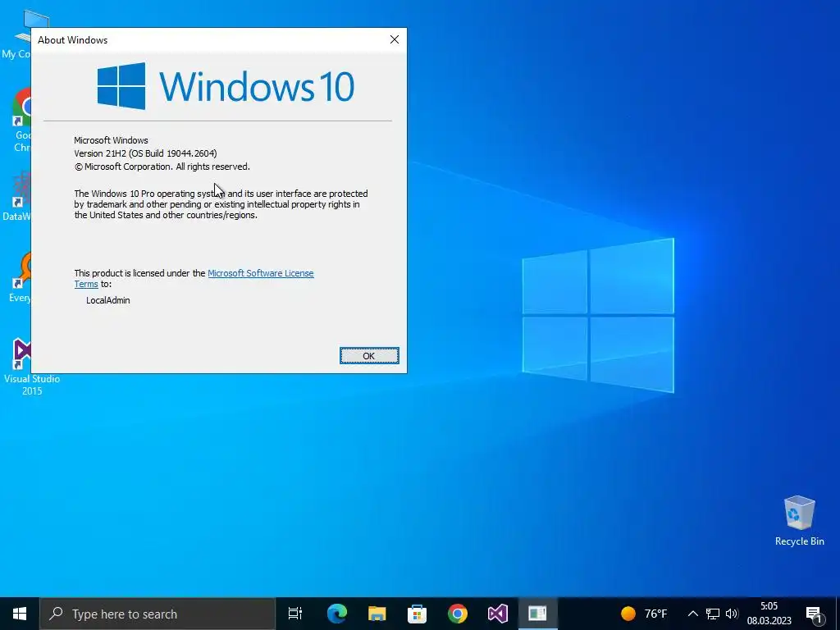Open File Explorer from the taskbar
Screen dimensions: 840x630
pyautogui.click(x=377, y=614)
